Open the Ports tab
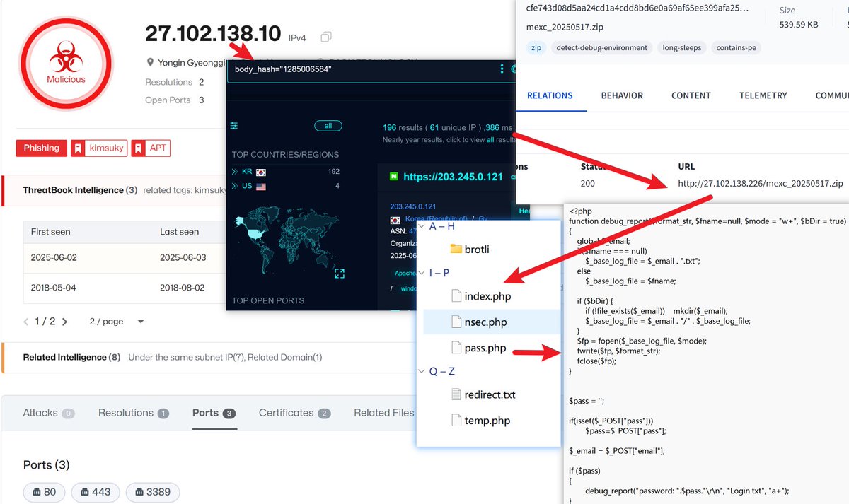Screen dimensions: 849x504 tap(214, 413)
